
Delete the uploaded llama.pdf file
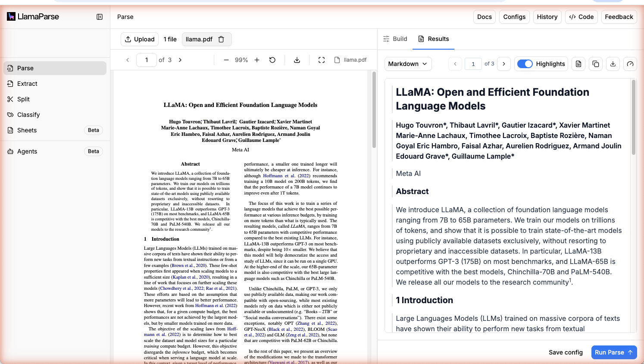click(x=221, y=39)
